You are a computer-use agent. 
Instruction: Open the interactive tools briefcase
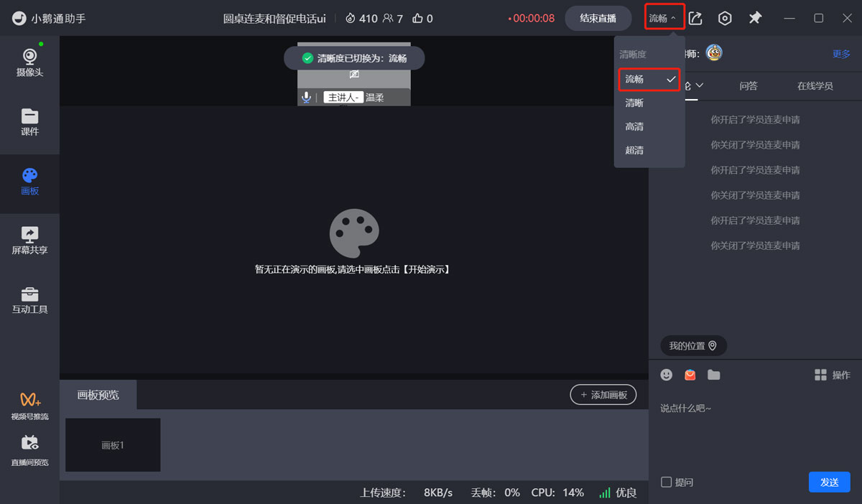pyautogui.click(x=29, y=300)
